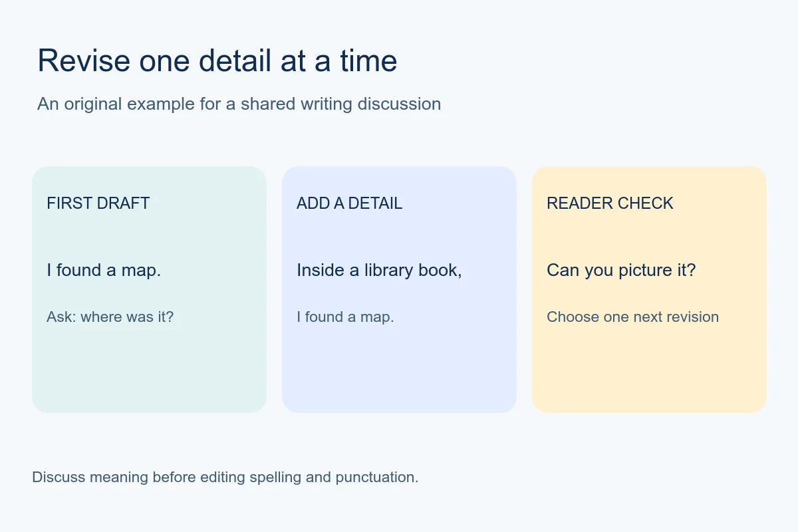Click the line "Choose one next revision"
The height and width of the screenshot is (532, 798).
click(x=633, y=317)
